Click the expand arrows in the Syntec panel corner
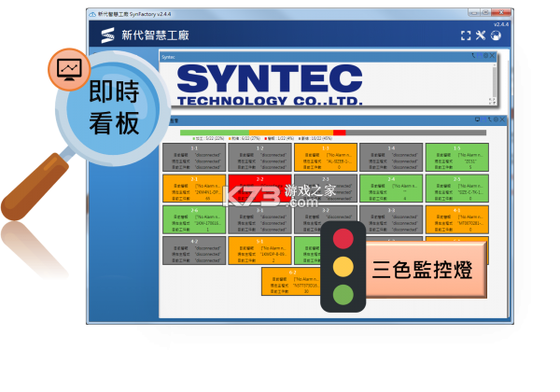Viewport: 560px width, 392px height. click(x=492, y=101)
